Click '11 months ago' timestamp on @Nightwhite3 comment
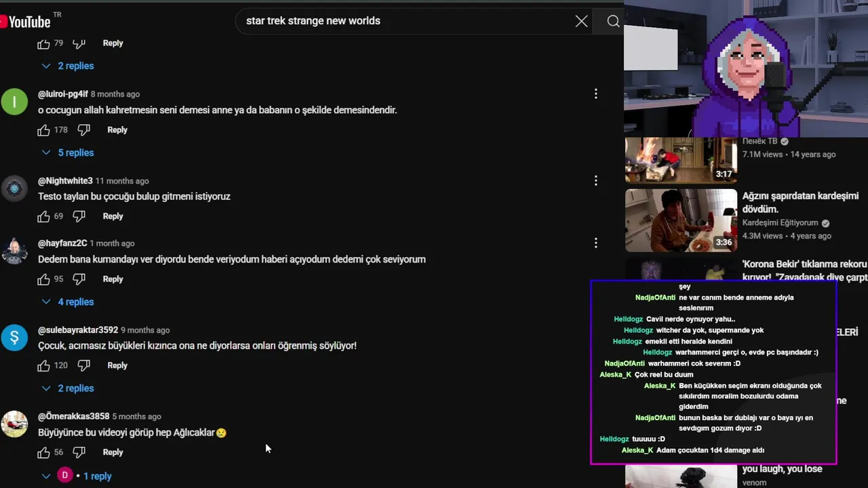This screenshot has width=868, height=488. point(122,181)
